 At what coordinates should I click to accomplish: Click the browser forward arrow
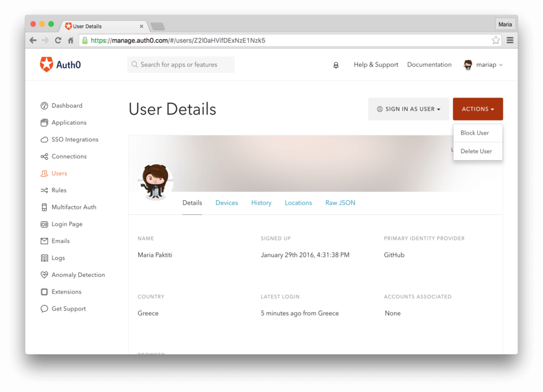coord(45,40)
